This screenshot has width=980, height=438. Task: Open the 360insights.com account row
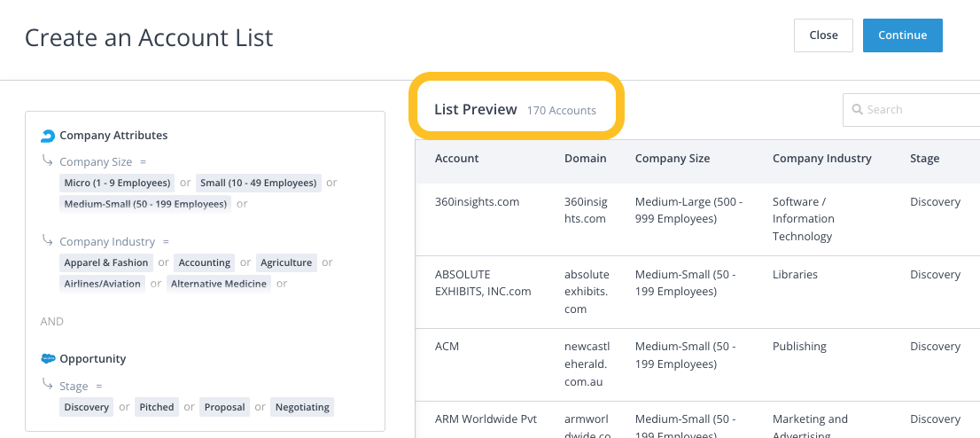[477, 202]
